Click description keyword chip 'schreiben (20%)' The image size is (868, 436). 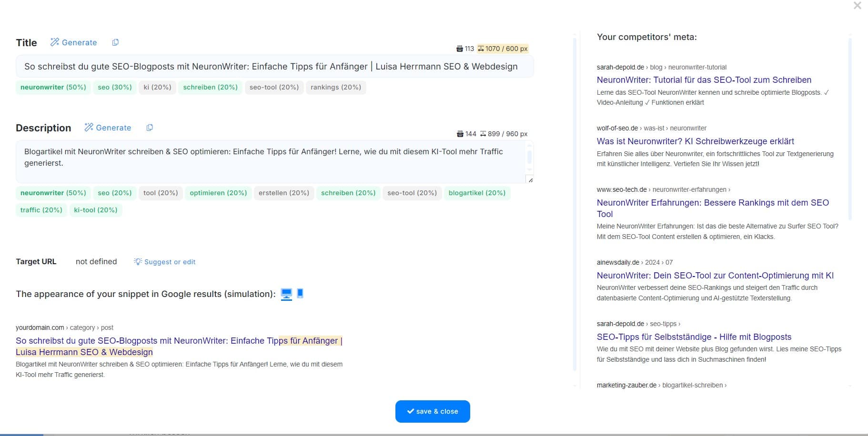tap(348, 193)
